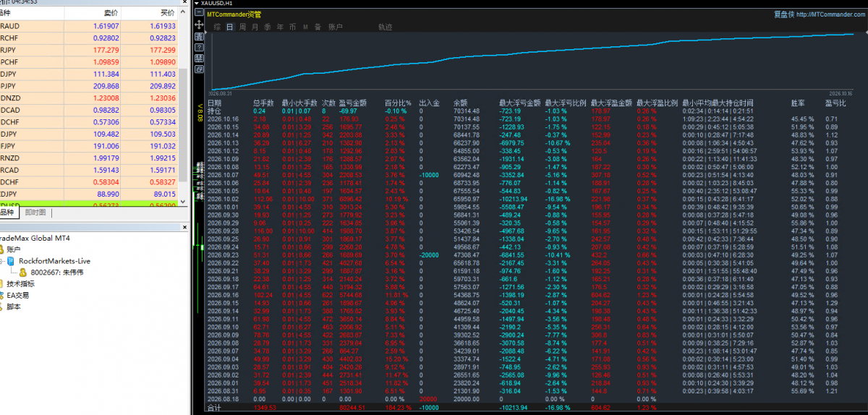Click the market watch scrollbar up arrow

point(183,13)
